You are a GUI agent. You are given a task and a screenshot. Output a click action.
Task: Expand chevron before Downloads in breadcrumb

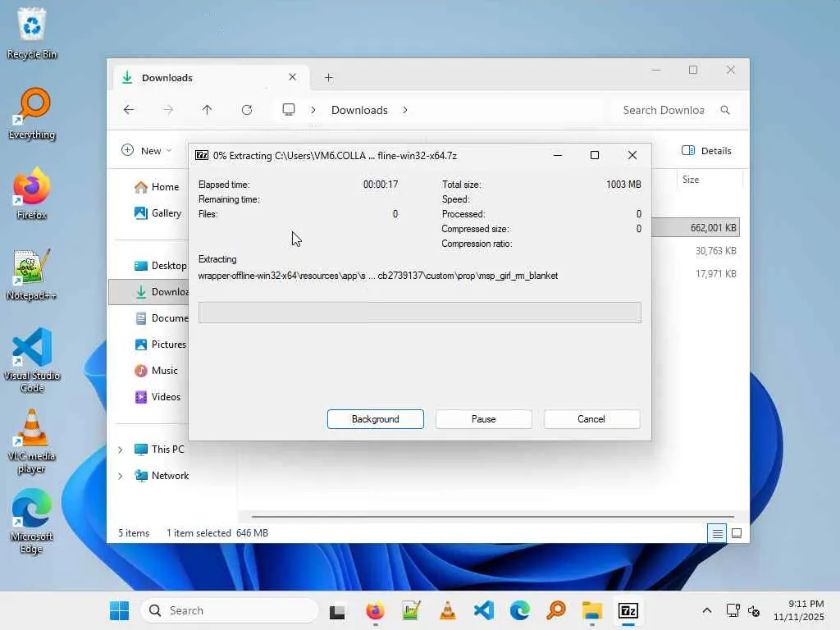click(313, 110)
